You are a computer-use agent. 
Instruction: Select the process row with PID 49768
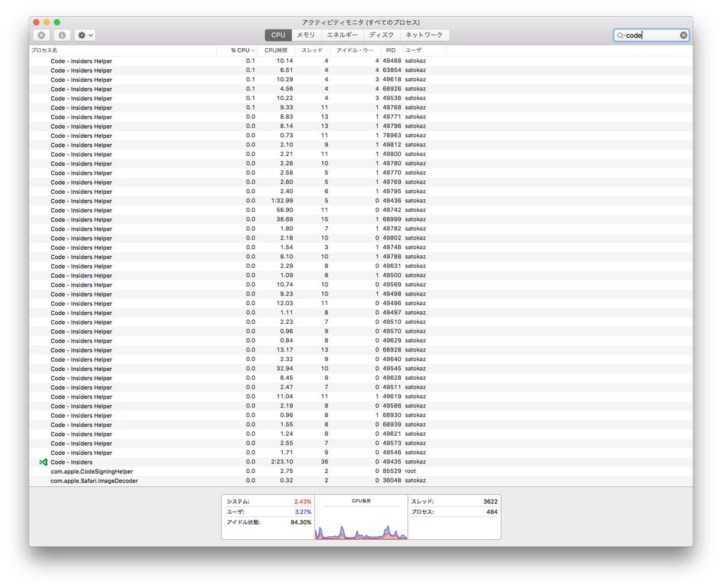coord(361,108)
